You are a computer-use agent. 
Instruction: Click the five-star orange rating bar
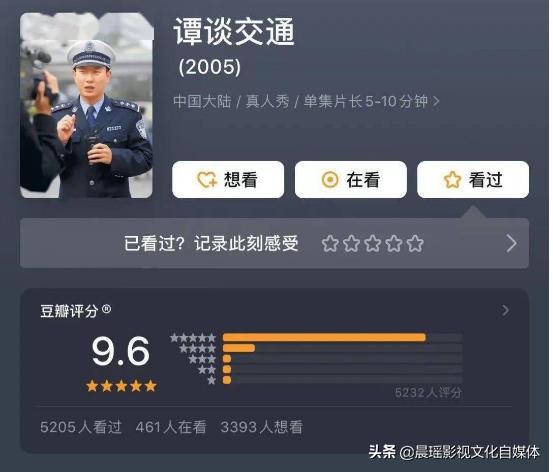pos(324,338)
